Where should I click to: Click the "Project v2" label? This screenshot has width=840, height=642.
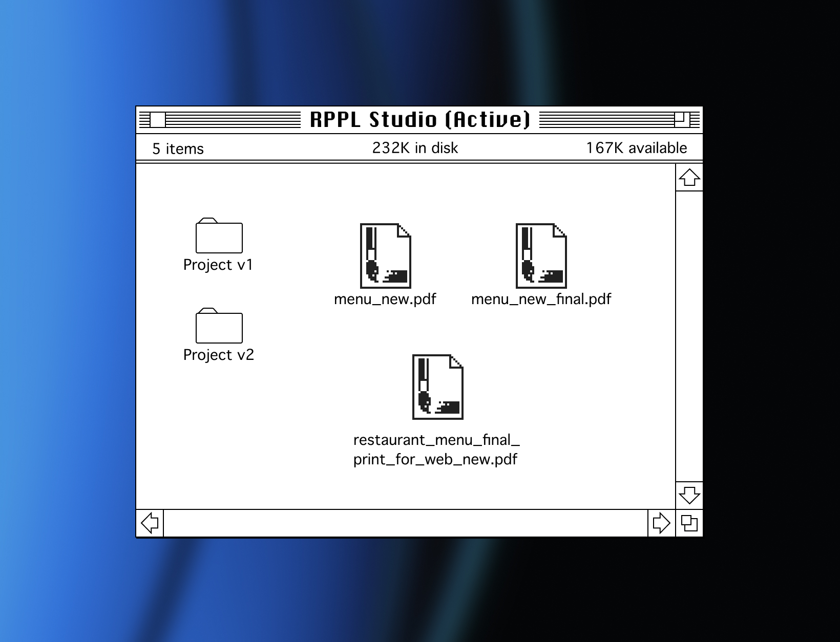click(219, 355)
